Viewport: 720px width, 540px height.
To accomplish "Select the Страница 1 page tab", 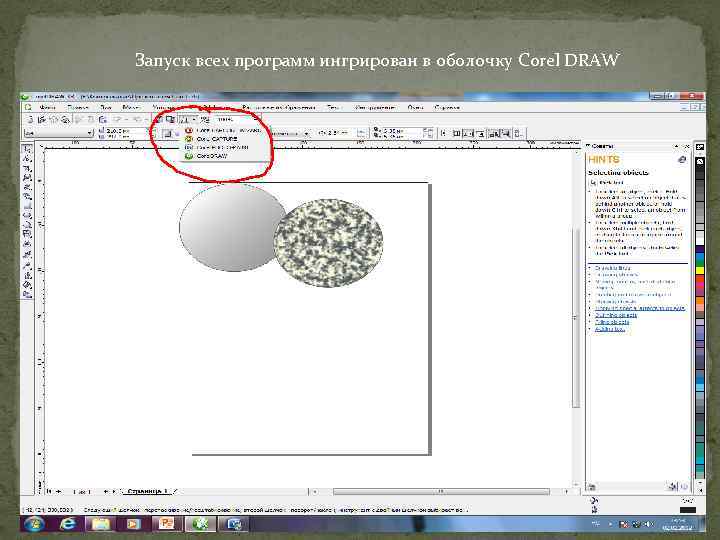I will tap(147, 491).
